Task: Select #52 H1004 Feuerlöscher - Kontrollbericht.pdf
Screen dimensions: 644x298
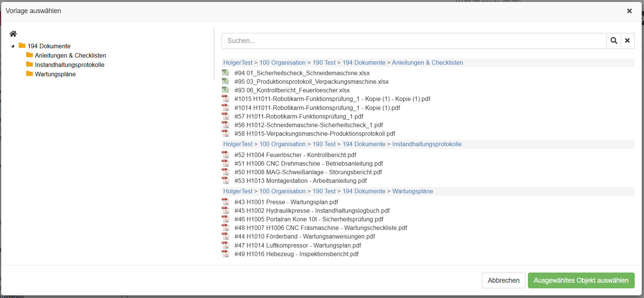Action: (295, 155)
